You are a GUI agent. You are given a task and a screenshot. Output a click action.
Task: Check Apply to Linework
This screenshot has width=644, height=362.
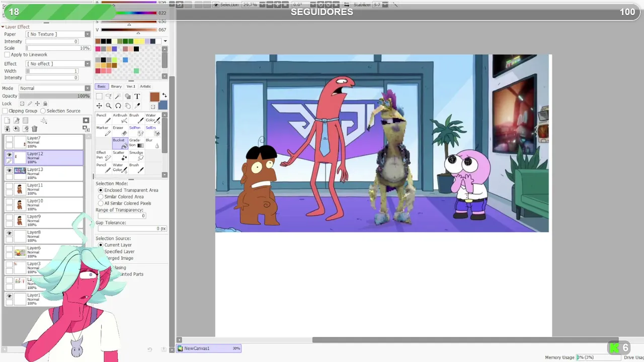[7, 55]
